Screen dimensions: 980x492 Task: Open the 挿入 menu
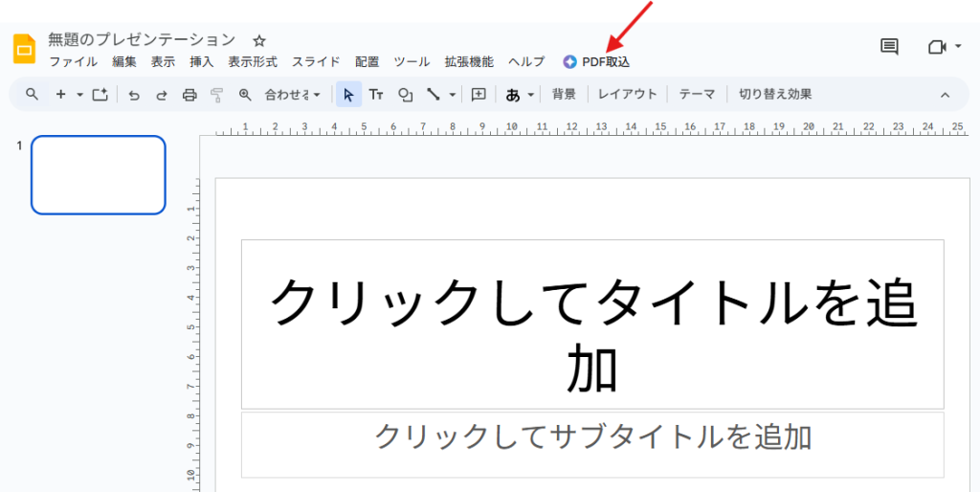tap(201, 62)
